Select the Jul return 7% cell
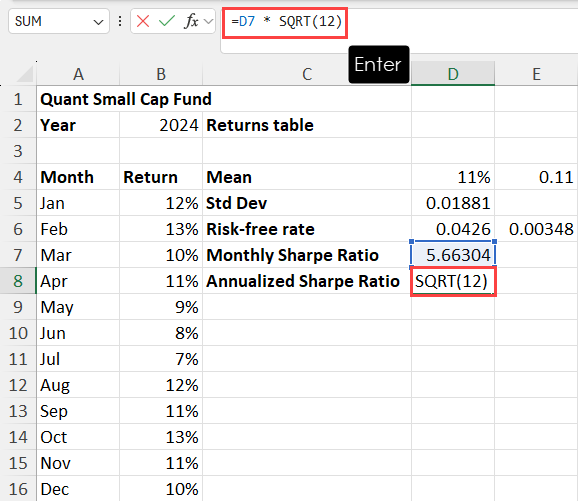578x501 pixels. (x=161, y=359)
